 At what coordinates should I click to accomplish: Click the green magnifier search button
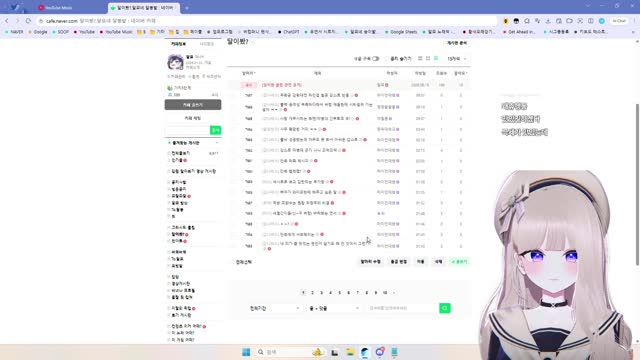point(445,308)
